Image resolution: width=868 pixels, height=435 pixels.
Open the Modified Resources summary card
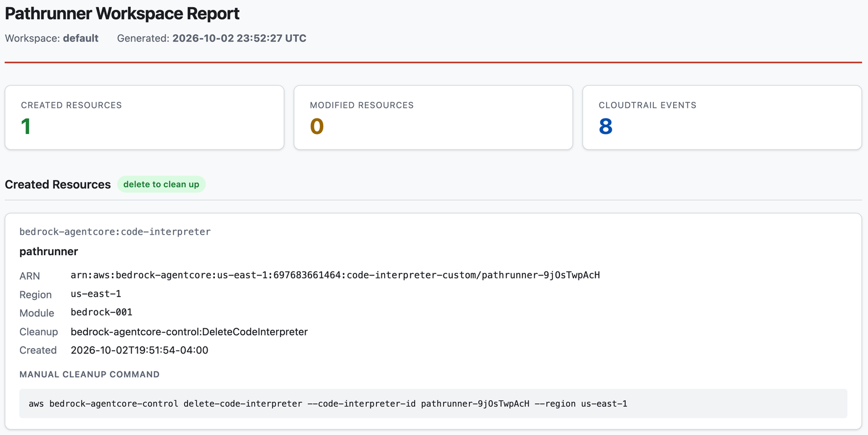pos(433,117)
